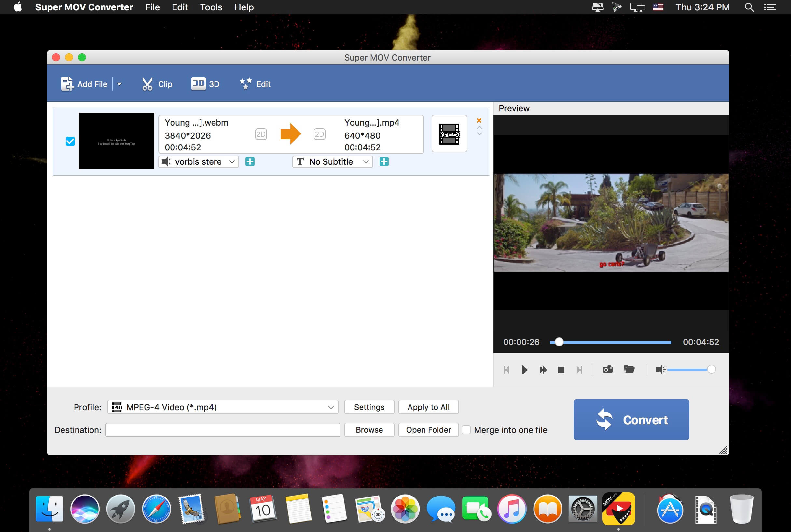
Task: Open iTunes from the dock
Action: tap(512, 509)
